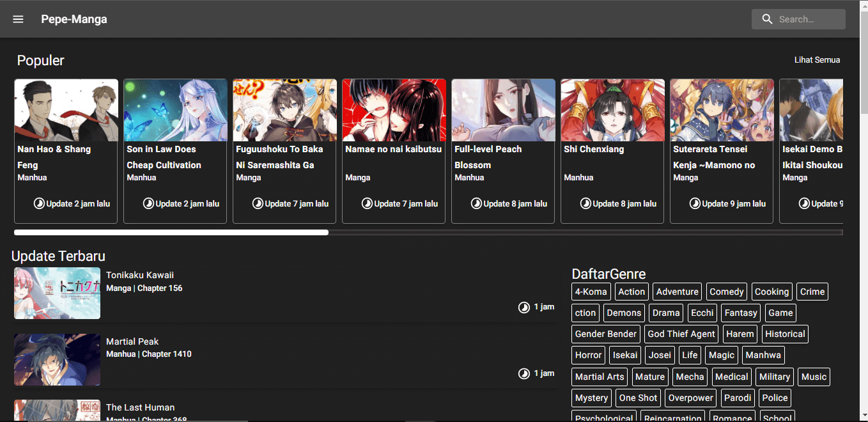Pick the Manhwa genre tag
Screen dimensions: 868x422
[763, 355]
